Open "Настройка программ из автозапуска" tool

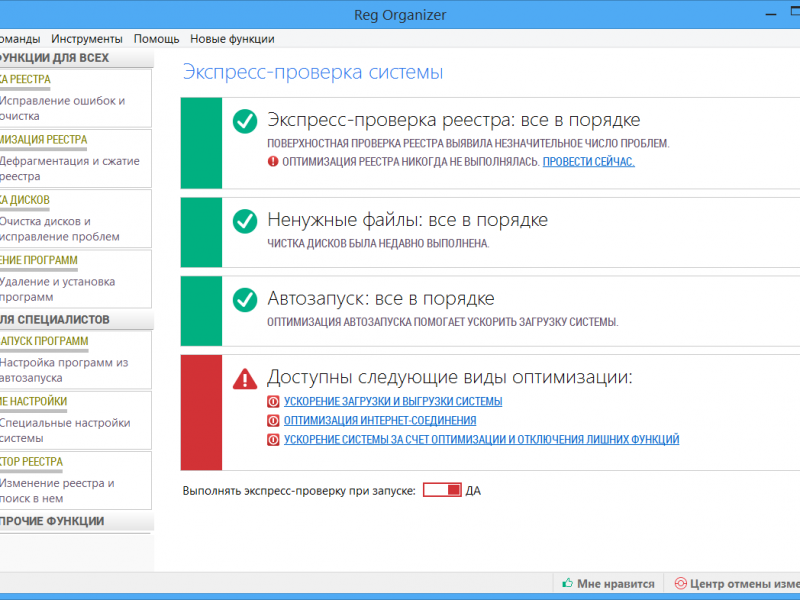tap(76, 360)
